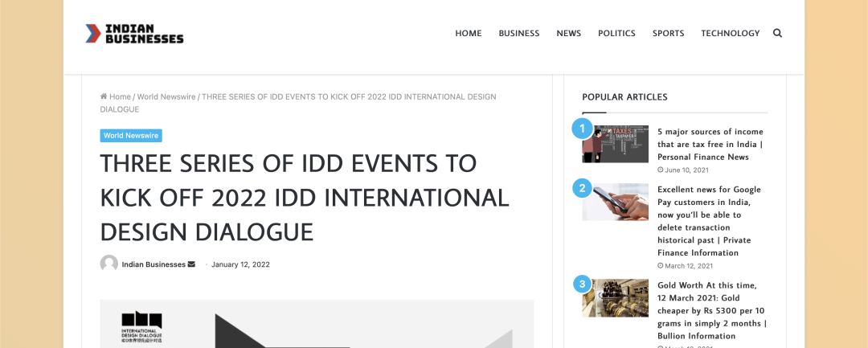The height and width of the screenshot is (348, 868).
Task: Click the gold jewelry article thumbnail
Action: (x=615, y=297)
